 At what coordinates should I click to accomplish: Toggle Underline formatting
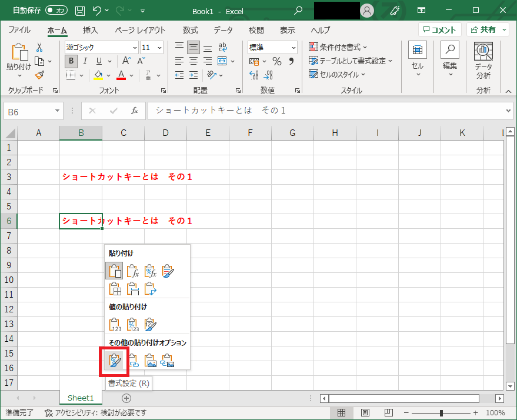point(99,61)
